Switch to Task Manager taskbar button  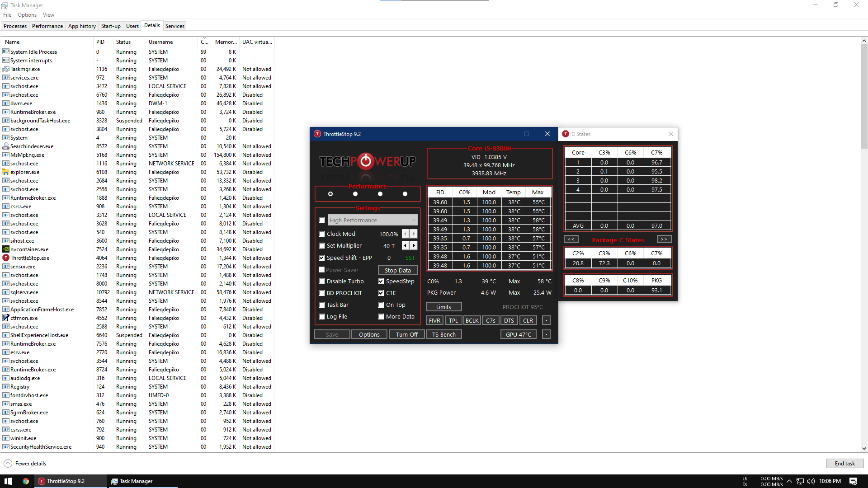[x=142, y=481]
